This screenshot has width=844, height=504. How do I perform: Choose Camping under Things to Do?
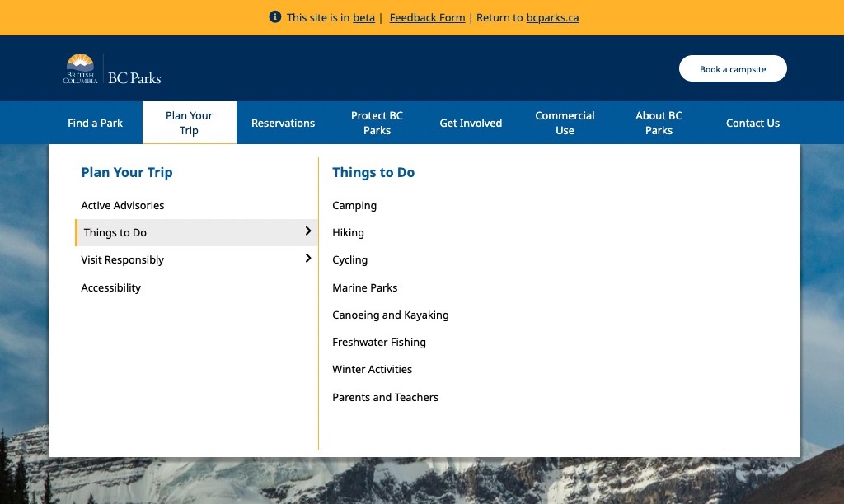pos(354,205)
